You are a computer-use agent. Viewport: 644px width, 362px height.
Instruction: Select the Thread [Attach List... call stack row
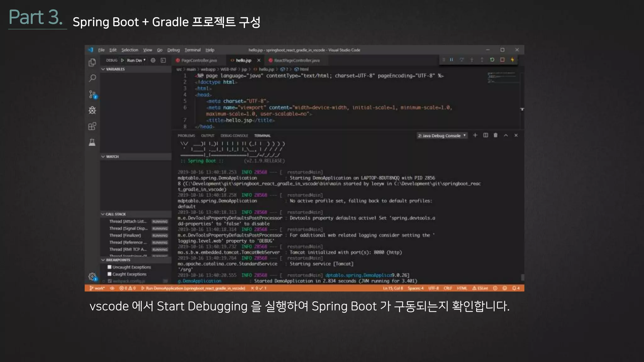[x=136, y=221]
